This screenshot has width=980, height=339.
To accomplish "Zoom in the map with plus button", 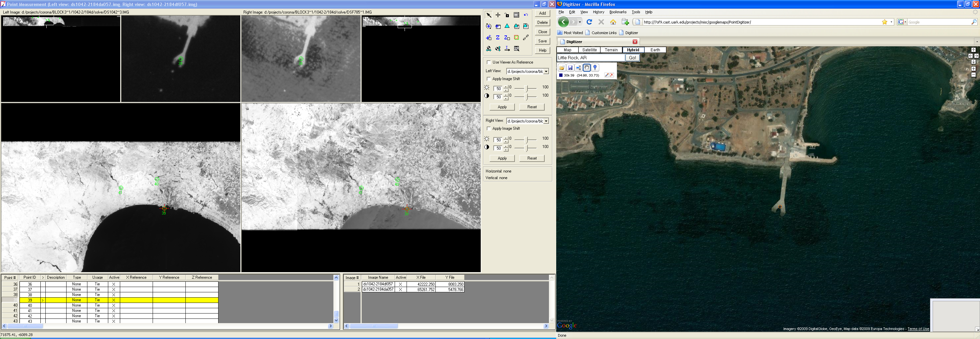I will pos(973,69).
